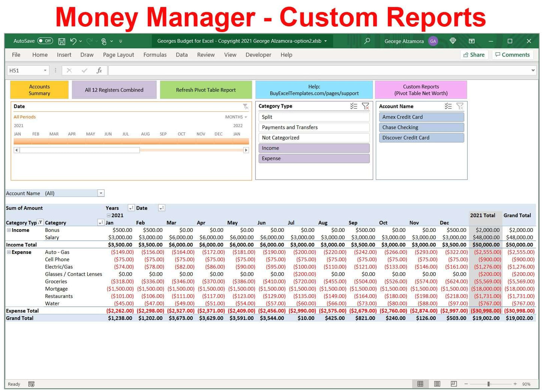Click the Insert Function fx icon
The image size is (542, 392).
point(99,71)
